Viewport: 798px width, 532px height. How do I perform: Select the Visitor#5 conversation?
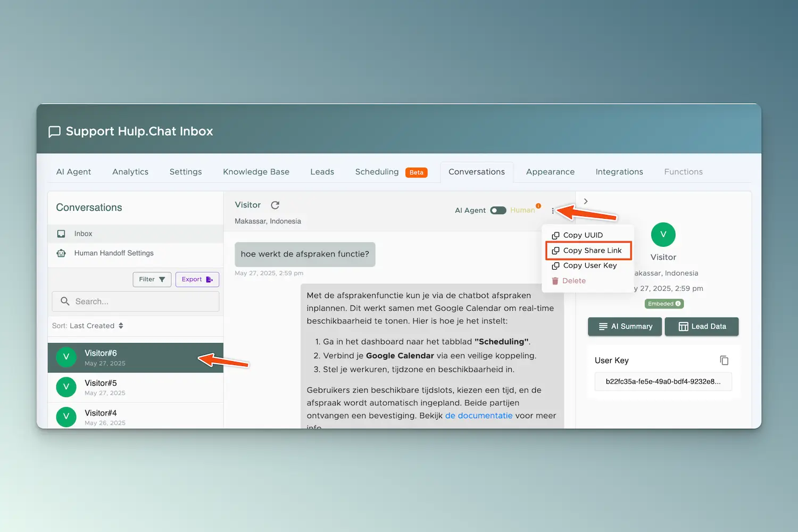136,387
